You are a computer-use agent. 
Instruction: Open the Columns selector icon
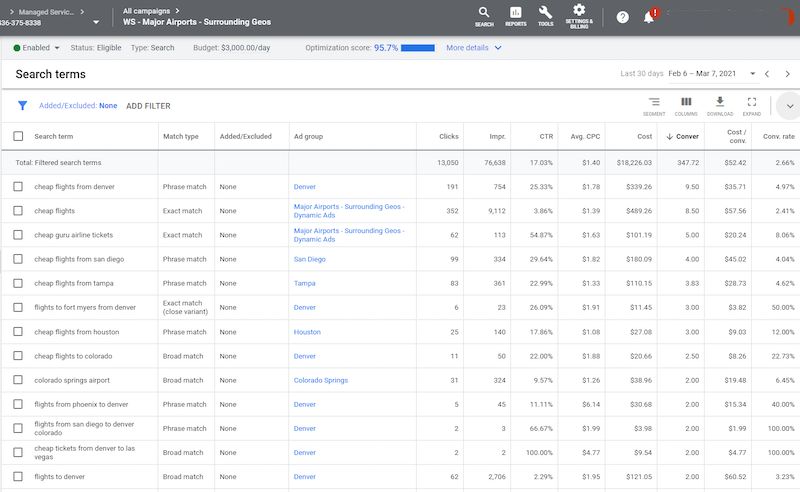click(x=686, y=105)
